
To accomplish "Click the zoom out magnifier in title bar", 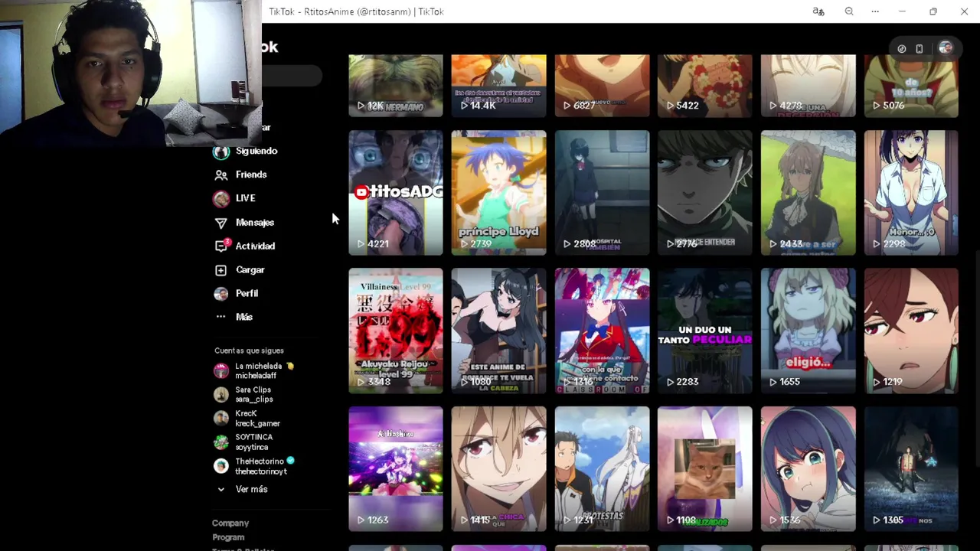I will pyautogui.click(x=849, y=11).
